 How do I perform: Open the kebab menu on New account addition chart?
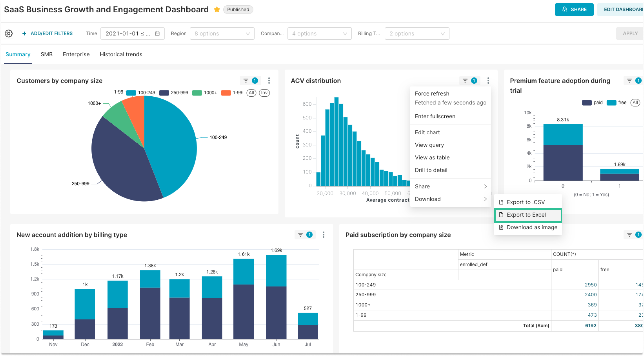point(323,235)
